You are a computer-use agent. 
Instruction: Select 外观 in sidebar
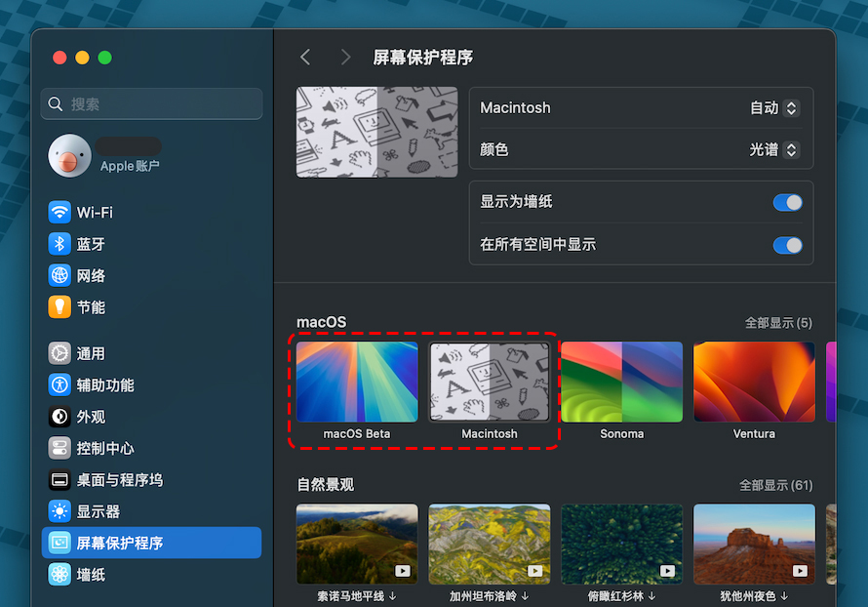click(x=151, y=416)
